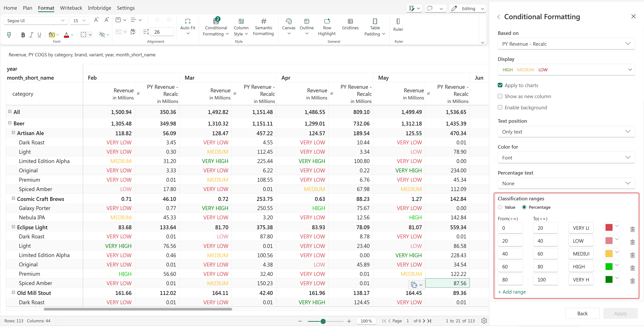644x327 pixels.
Task: Open table settings gear in status bar
Action: (484, 321)
